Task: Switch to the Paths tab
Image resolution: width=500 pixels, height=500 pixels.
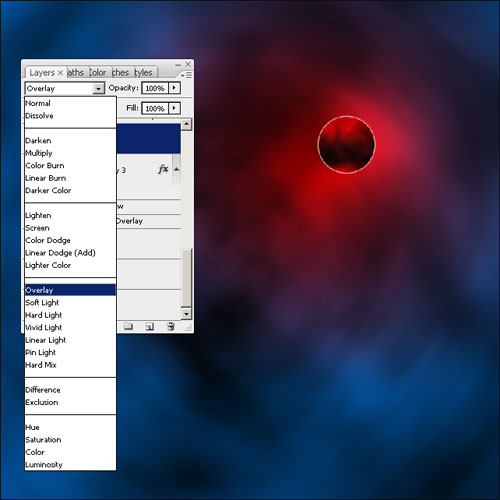Action: click(76, 72)
